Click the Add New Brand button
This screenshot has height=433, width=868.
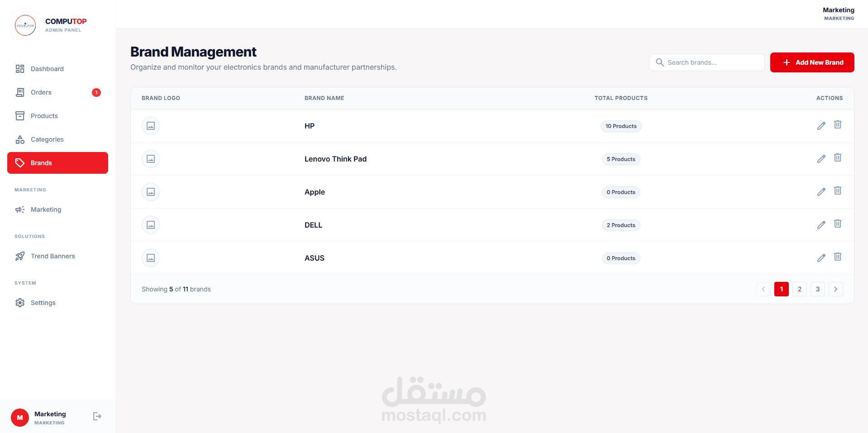(x=812, y=62)
